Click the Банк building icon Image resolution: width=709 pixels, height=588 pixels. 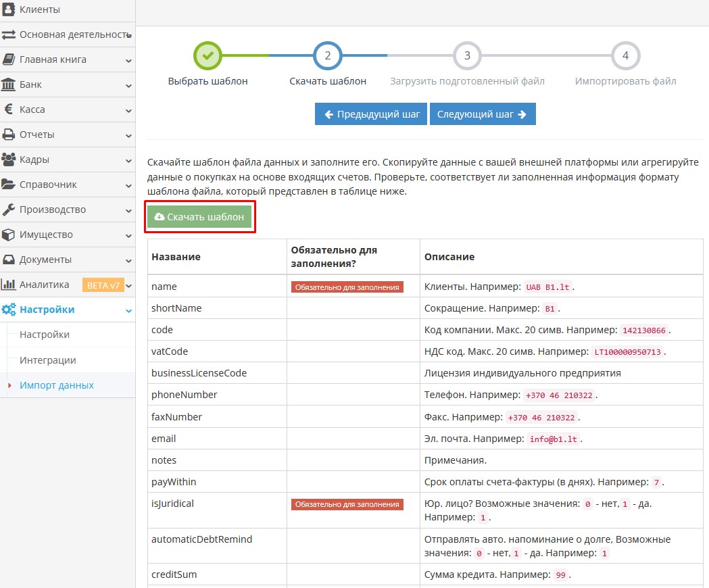pyautogui.click(x=9, y=84)
